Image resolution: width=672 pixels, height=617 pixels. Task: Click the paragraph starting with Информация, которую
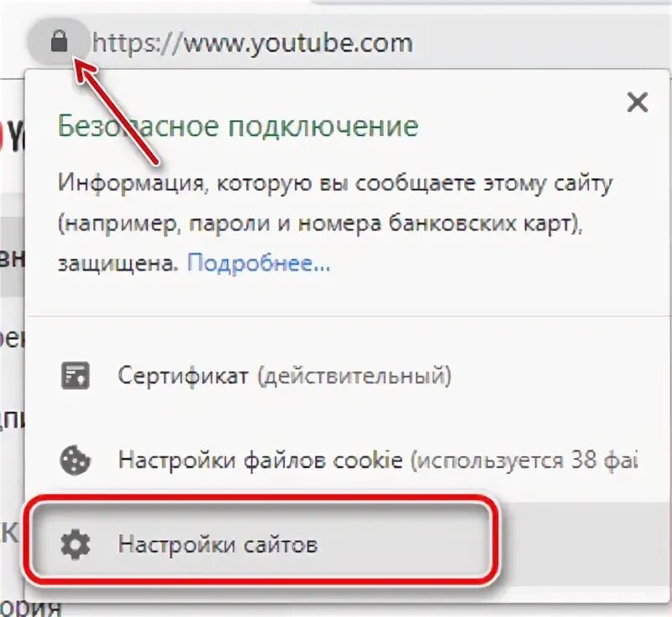tap(335, 224)
